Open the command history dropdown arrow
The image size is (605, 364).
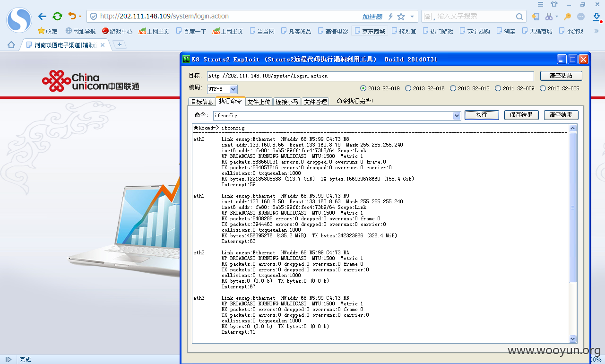click(x=457, y=116)
